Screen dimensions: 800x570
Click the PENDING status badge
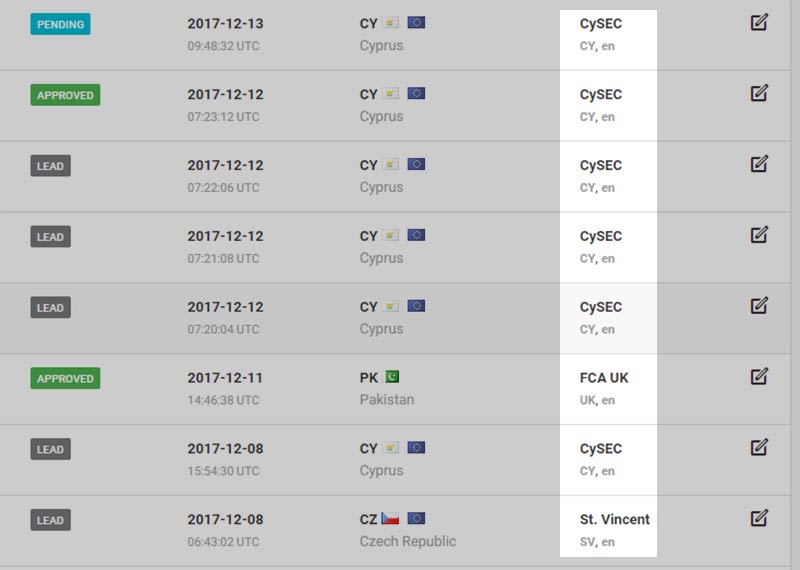pyautogui.click(x=60, y=24)
